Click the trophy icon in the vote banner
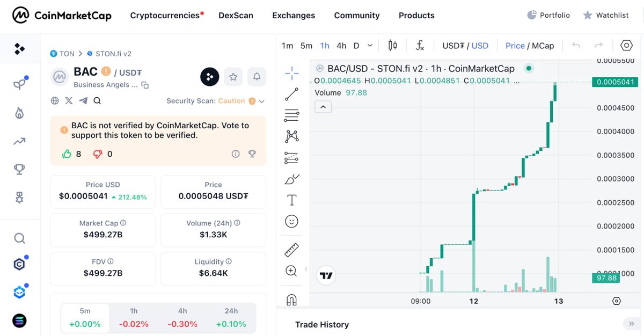644x336 pixels. 252,154
